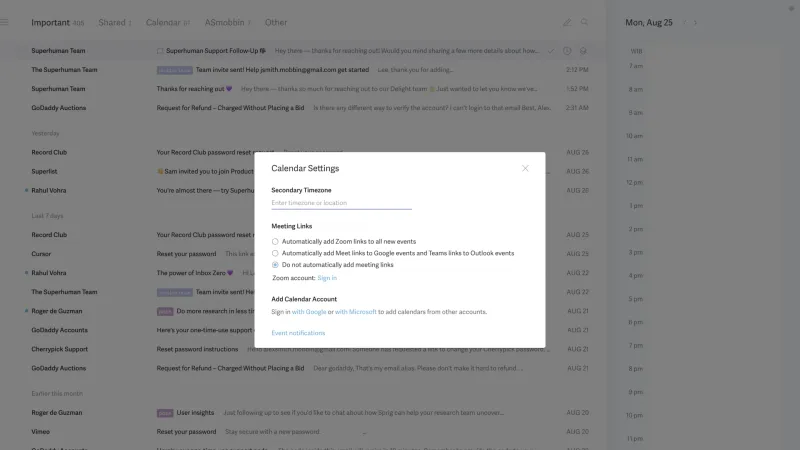Open Event notifications link

coord(298,333)
